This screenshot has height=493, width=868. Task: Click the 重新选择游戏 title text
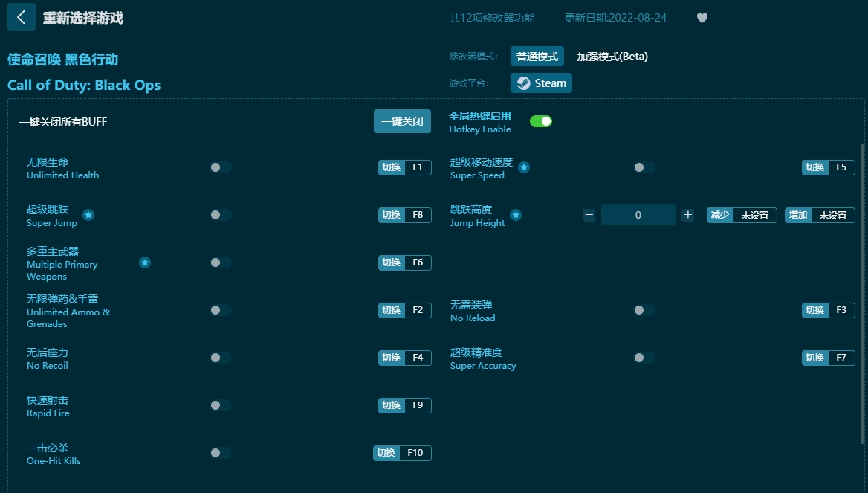(83, 18)
